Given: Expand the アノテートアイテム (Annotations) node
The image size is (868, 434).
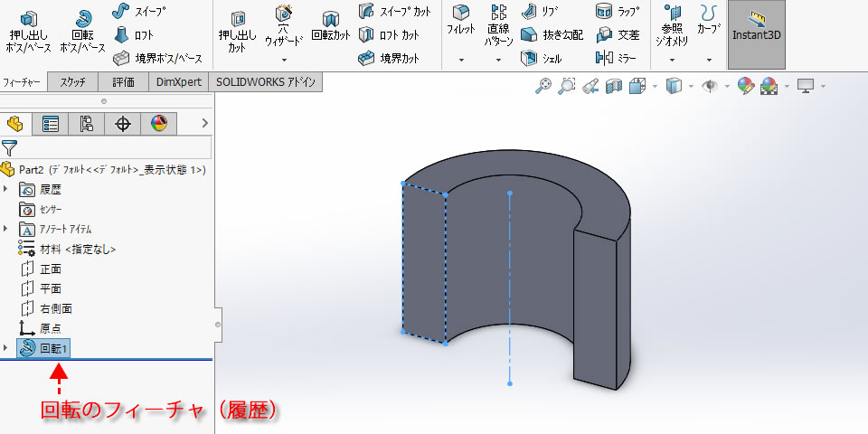Looking at the screenshot, I should pos(5,229).
